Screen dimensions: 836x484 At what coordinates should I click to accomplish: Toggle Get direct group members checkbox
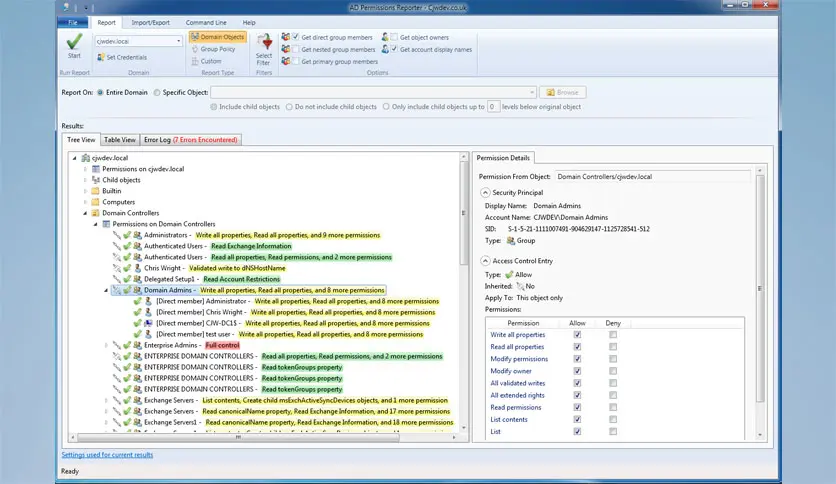coord(296,37)
